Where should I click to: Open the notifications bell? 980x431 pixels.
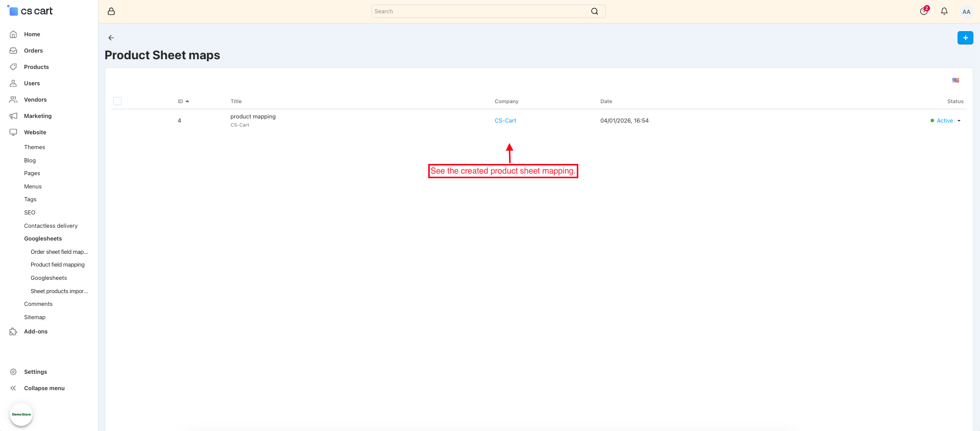click(x=944, y=11)
